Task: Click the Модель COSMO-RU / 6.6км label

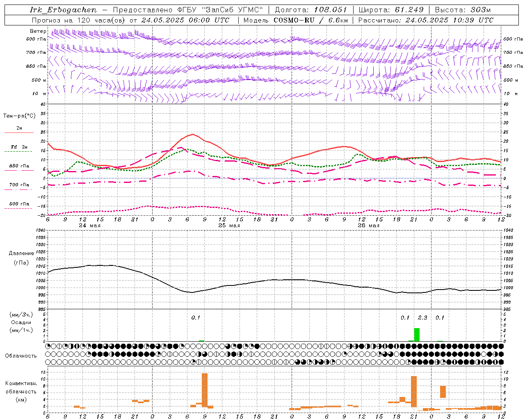Action: (296, 20)
